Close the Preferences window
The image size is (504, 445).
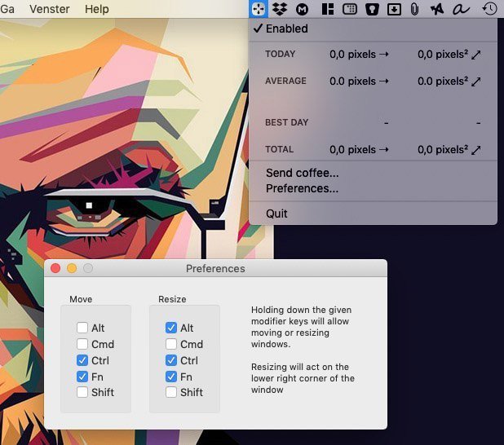coord(55,268)
